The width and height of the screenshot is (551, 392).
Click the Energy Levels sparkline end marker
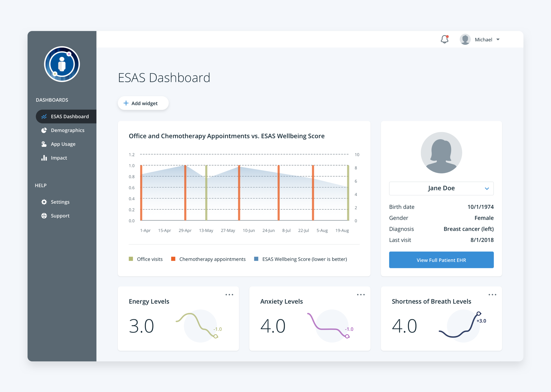point(216,336)
